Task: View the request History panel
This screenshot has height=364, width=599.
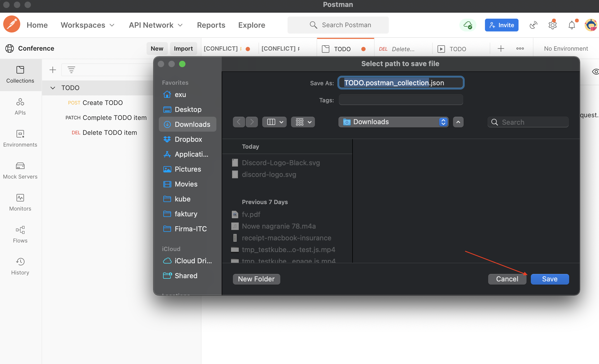Action: click(x=20, y=266)
